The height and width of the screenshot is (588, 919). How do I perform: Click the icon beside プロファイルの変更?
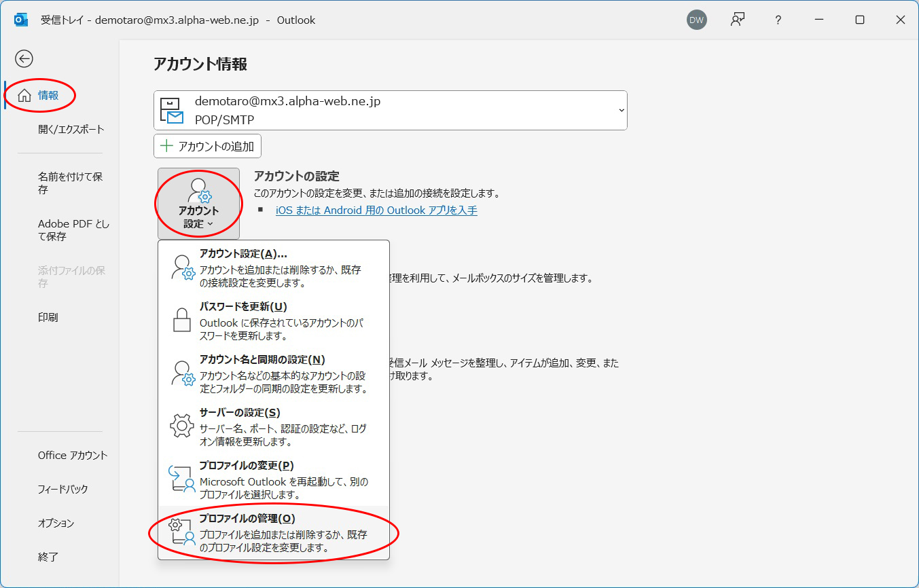181,479
